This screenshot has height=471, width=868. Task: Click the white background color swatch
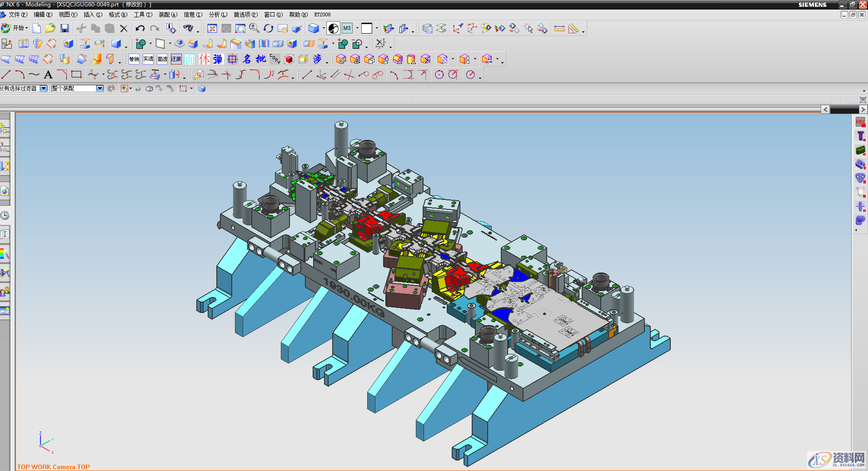point(367,29)
